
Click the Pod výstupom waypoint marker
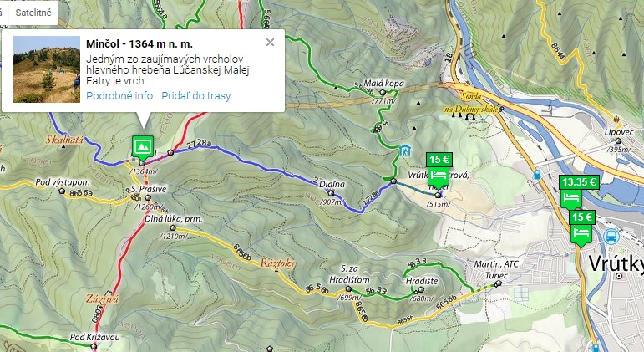click(x=62, y=191)
